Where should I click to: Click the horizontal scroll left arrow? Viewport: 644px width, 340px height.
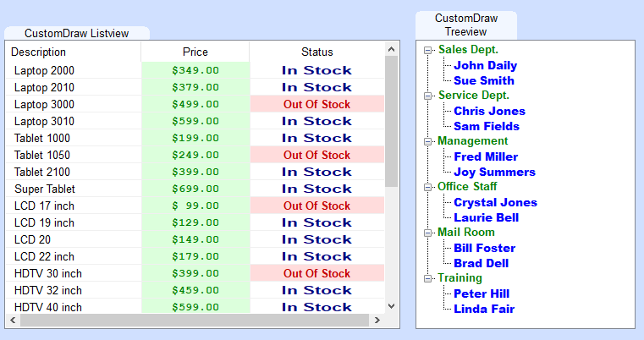pyautogui.click(x=13, y=321)
